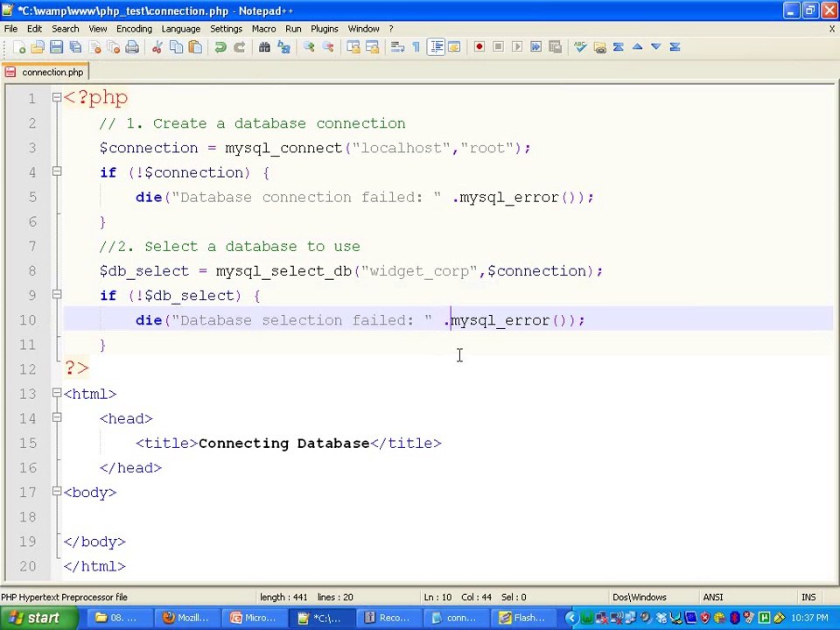
Task: Collapse the html tag fold on line 13
Action: (x=57, y=393)
